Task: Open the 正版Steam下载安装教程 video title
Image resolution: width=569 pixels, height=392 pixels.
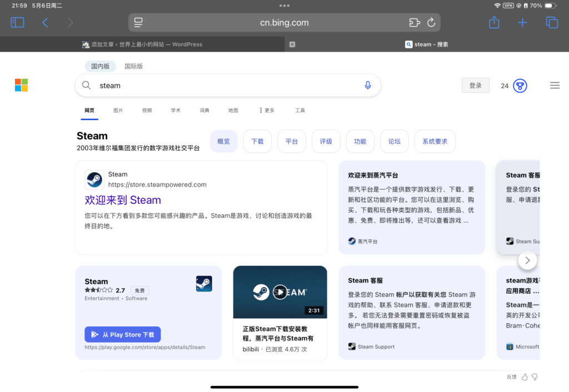Action: (x=278, y=333)
